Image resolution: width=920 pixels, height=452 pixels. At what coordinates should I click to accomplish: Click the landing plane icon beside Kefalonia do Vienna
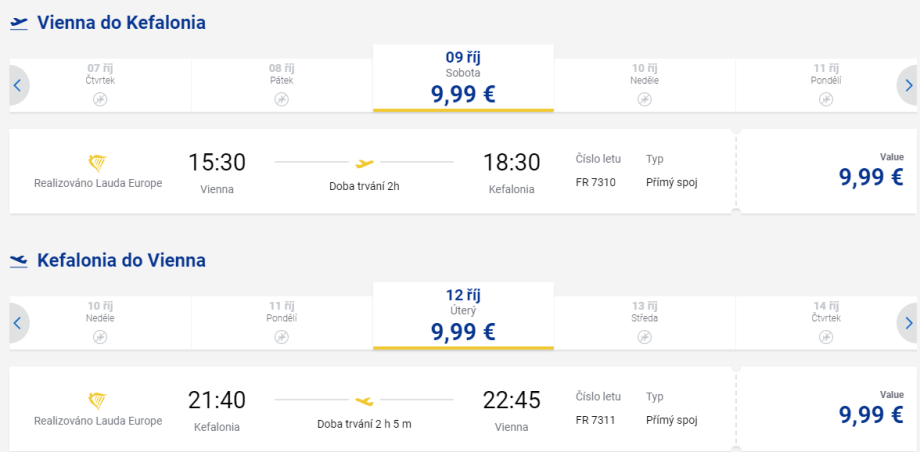(19, 261)
